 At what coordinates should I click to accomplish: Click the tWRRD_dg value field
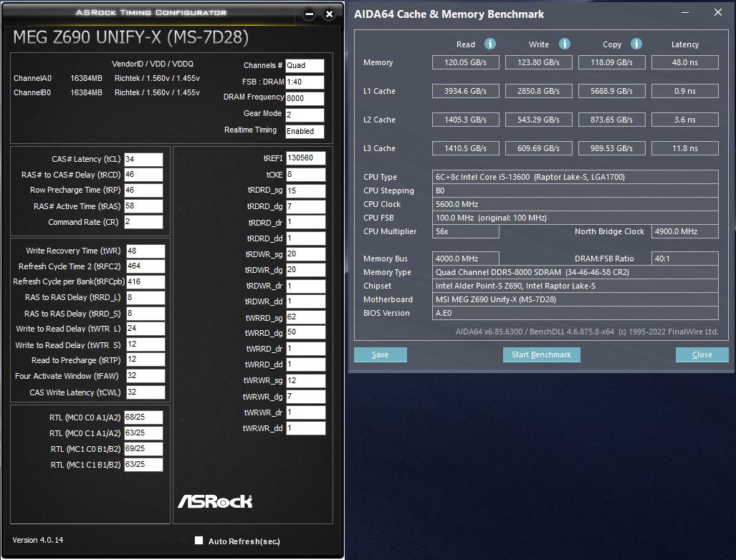[305, 332]
